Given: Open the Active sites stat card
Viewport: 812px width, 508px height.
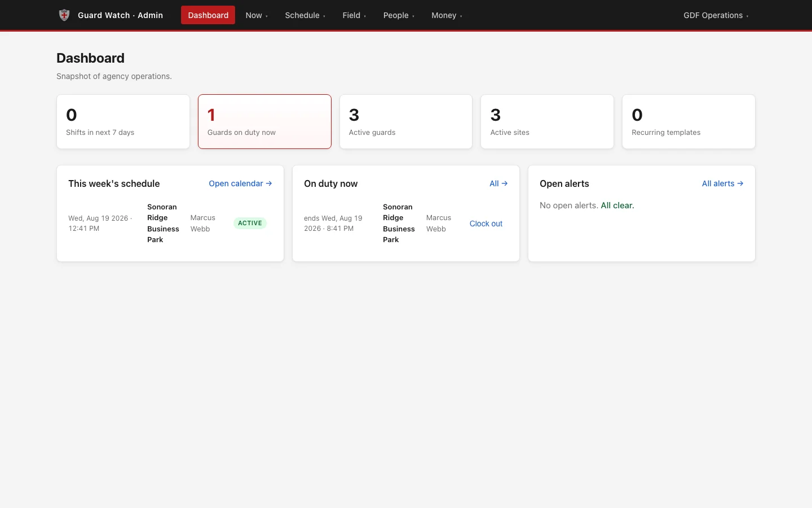Looking at the screenshot, I should 547,122.
